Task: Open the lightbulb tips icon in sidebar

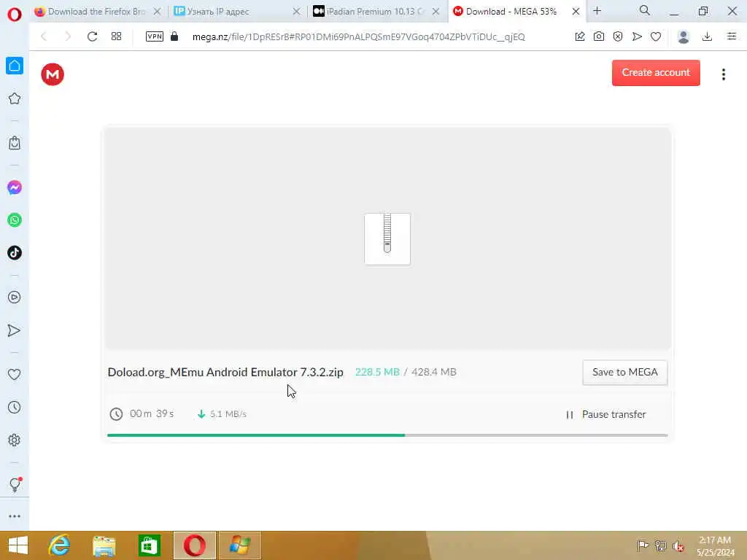Action: [x=15, y=485]
